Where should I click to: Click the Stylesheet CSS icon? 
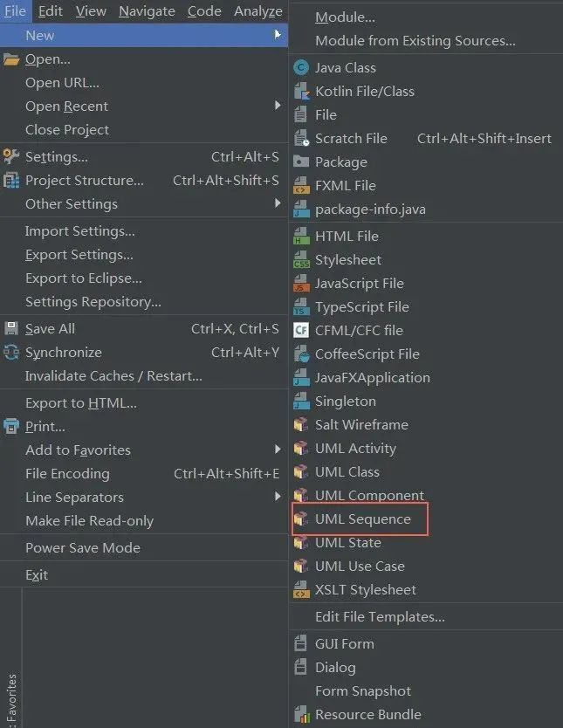pyautogui.click(x=301, y=260)
